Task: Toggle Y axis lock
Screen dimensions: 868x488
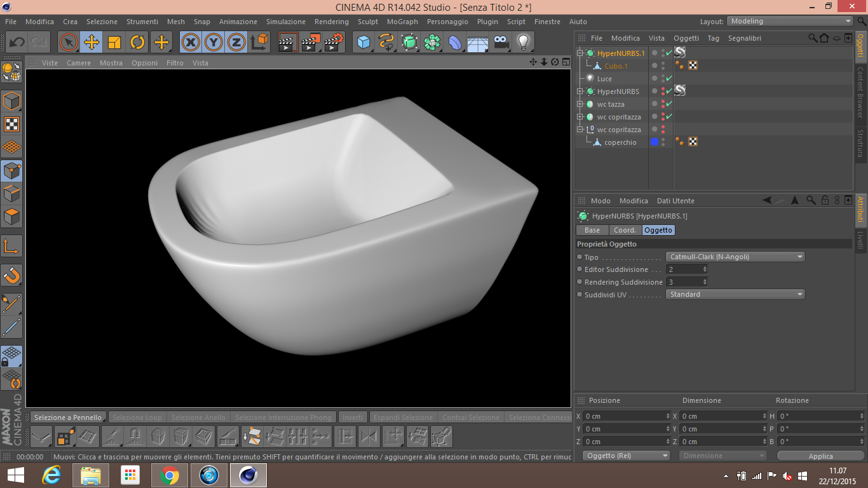Action: click(x=213, y=43)
